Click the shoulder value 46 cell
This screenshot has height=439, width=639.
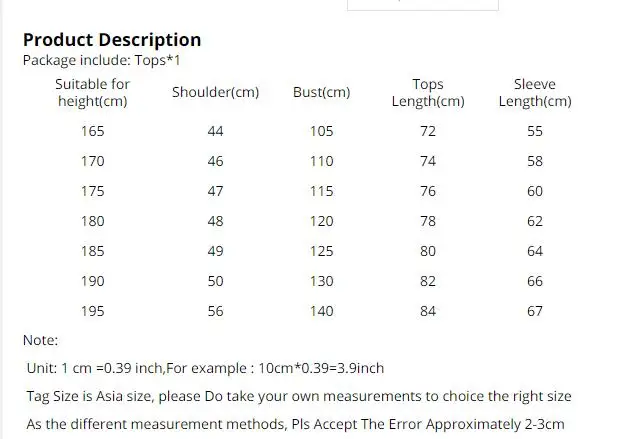tap(216, 161)
